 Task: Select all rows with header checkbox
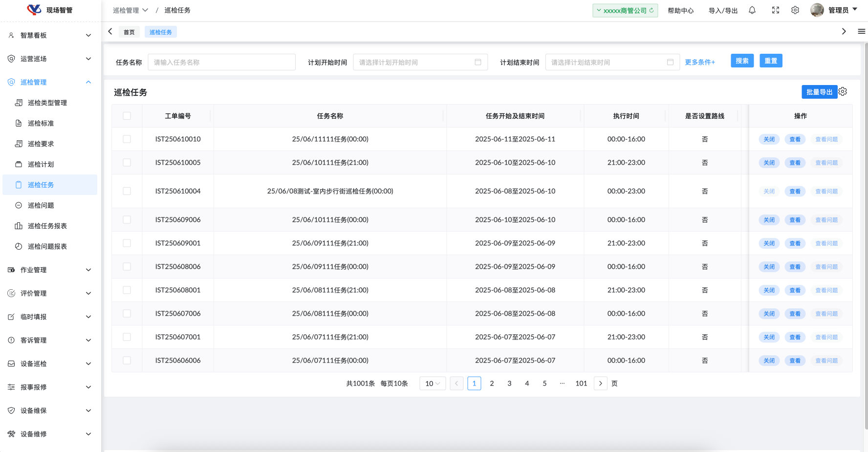127,116
